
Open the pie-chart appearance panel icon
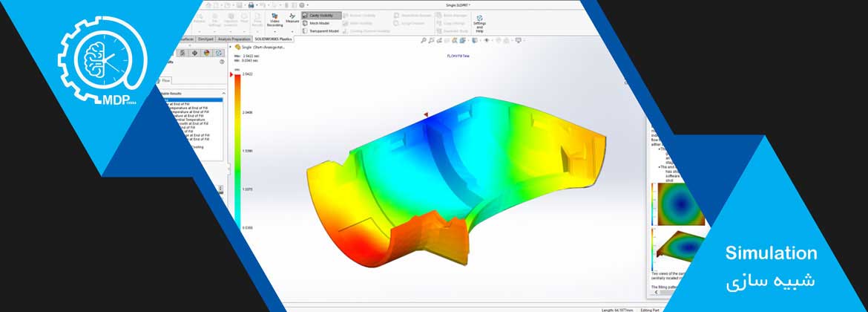pos(207,53)
